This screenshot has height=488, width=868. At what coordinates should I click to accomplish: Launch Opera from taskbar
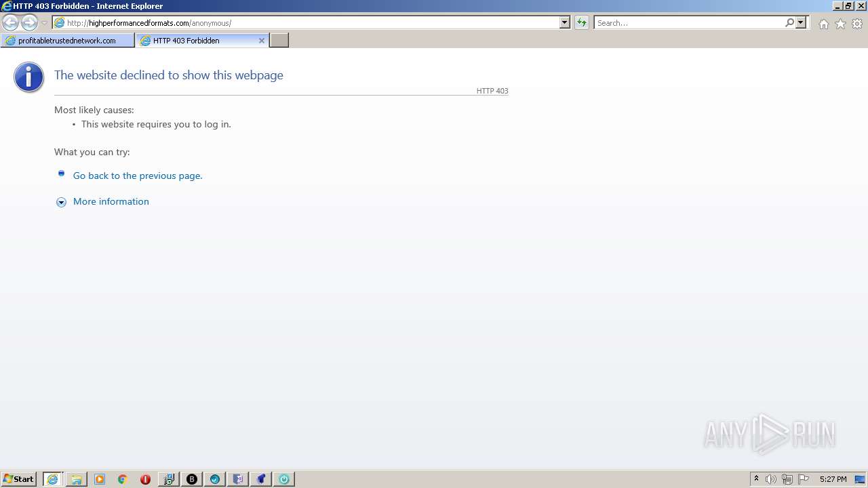click(145, 479)
